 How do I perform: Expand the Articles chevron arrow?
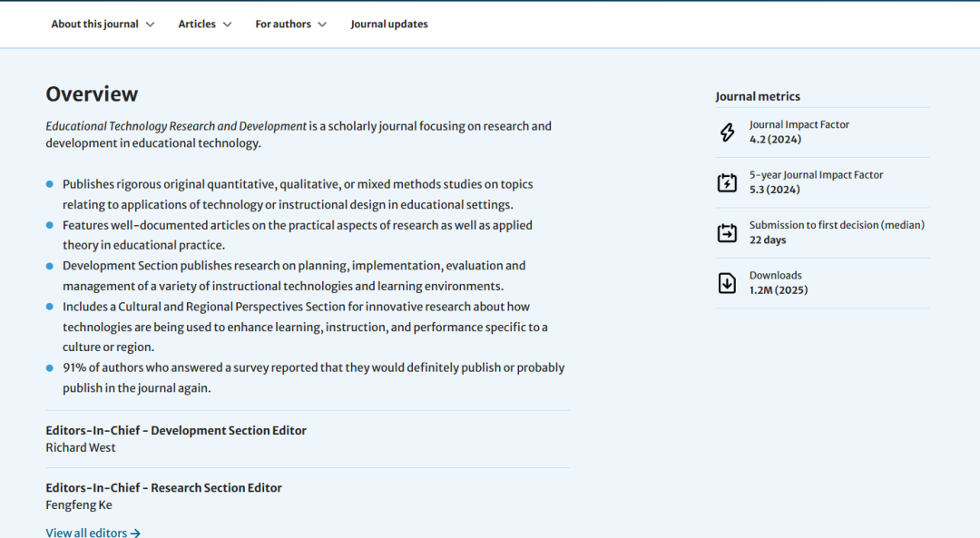pos(227,24)
